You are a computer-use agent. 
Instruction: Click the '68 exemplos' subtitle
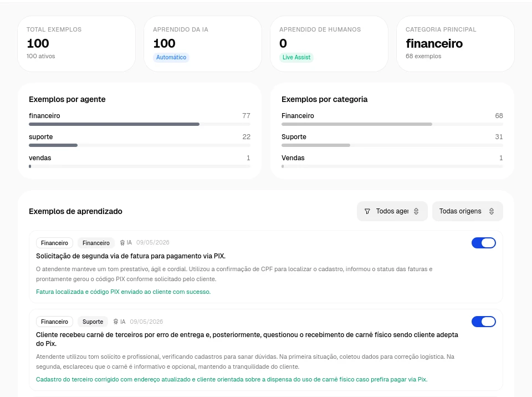point(423,56)
